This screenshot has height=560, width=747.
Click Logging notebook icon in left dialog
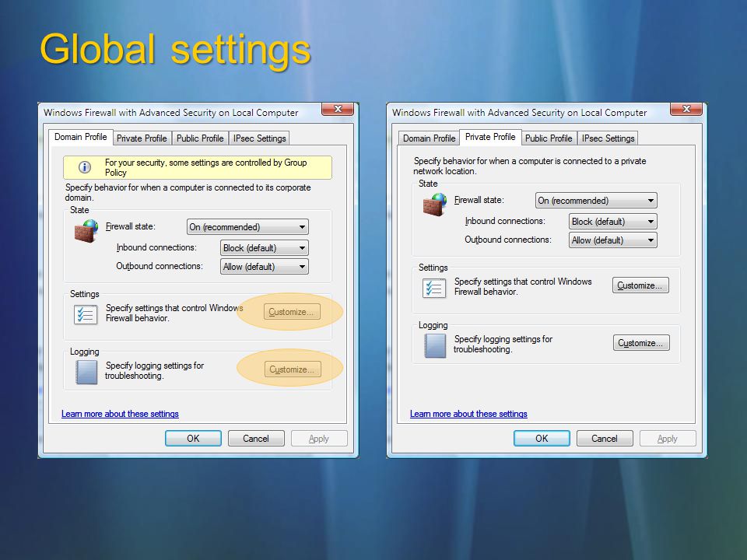coord(86,372)
